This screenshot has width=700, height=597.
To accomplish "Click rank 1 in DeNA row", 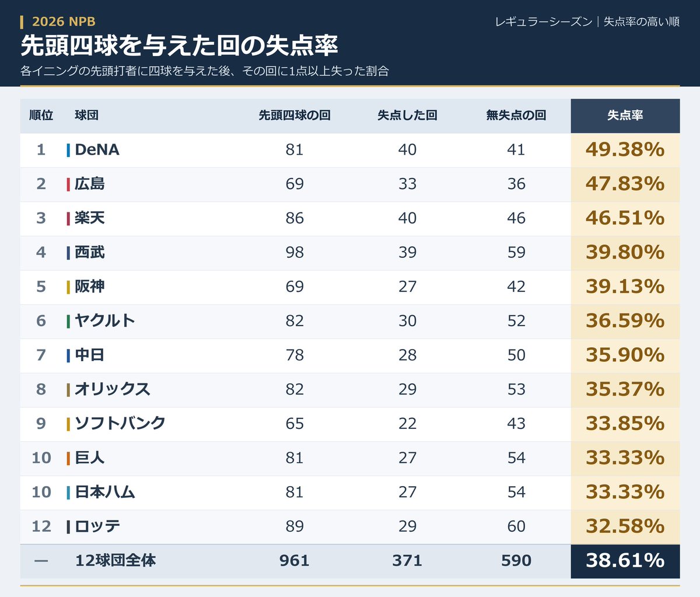I will coord(41,150).
